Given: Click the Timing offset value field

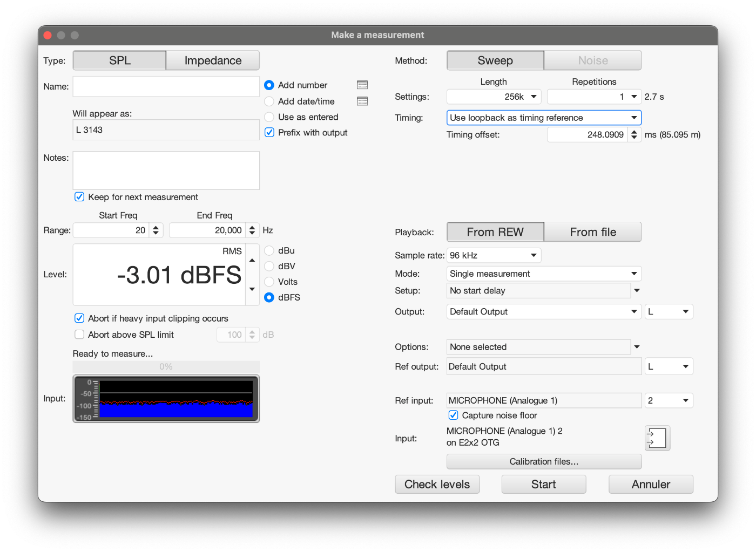Looking at the screenshot, I should click(x=588, y=135).
